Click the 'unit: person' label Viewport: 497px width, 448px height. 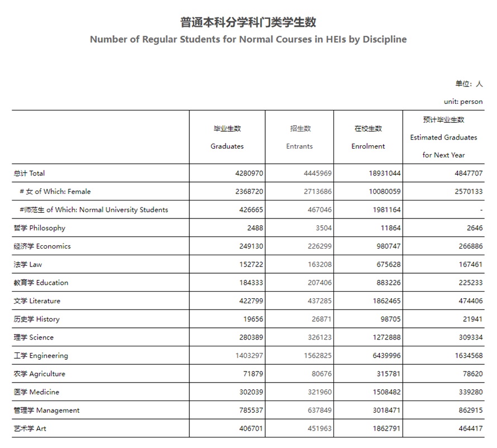click(x=463, y=102)
